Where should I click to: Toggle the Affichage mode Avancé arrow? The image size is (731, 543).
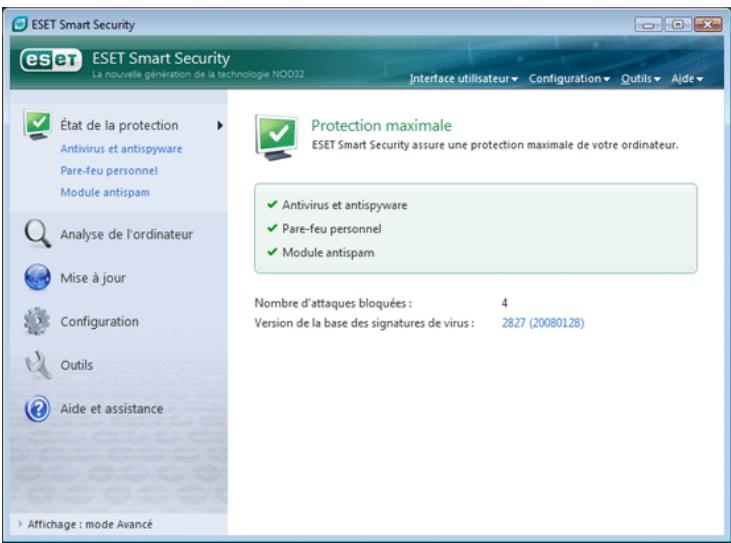(20, 523)
